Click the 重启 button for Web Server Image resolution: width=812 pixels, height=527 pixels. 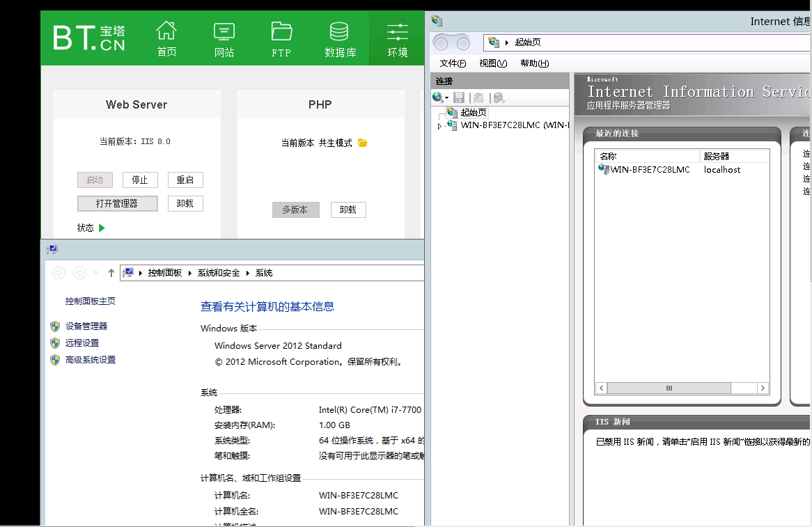(x=185, y=180)
